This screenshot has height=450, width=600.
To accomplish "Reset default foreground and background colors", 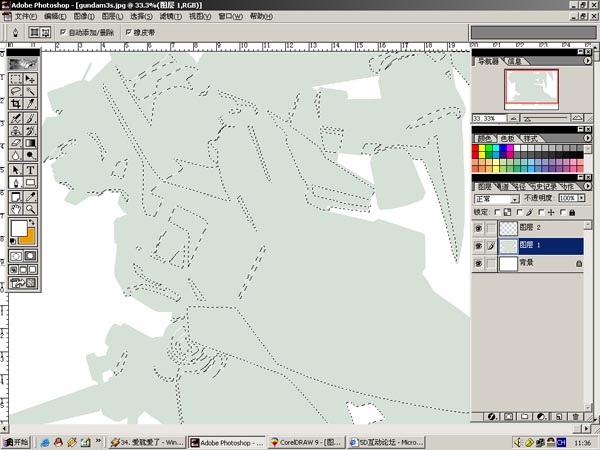I will [13, 241].
